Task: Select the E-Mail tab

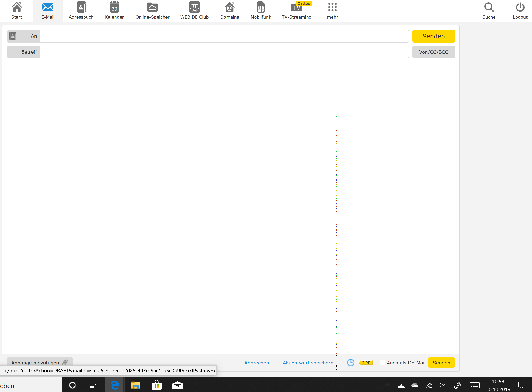Action: (47, 11)
